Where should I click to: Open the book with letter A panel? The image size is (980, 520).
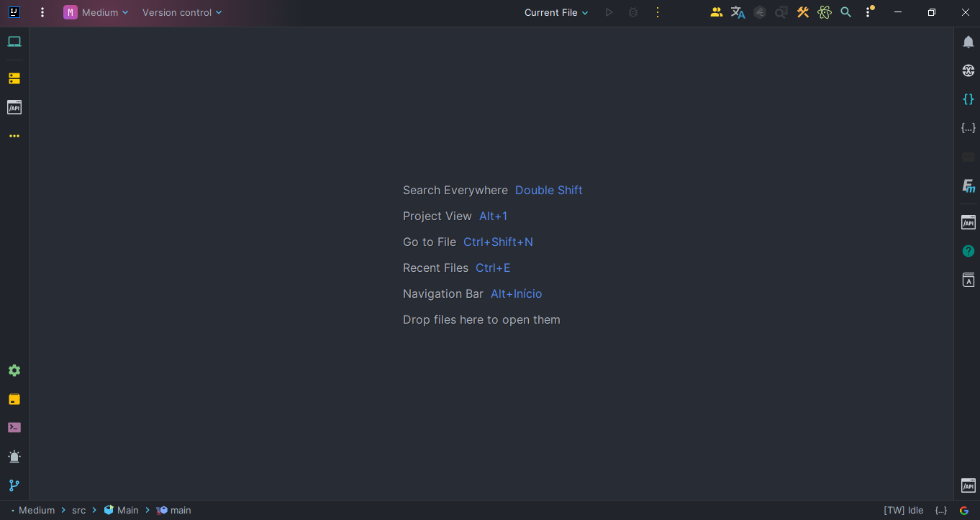[968, 280]
